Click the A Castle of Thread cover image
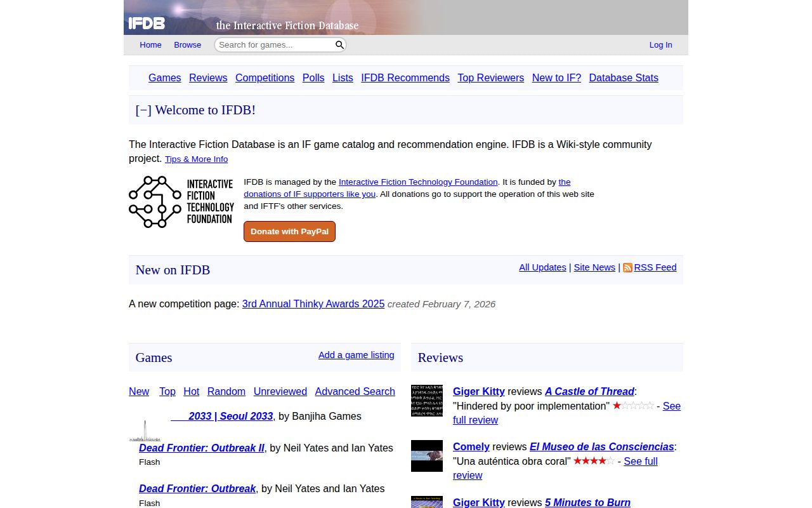The height and width of the screenshot is (508, 812). [x=426, y=401]
